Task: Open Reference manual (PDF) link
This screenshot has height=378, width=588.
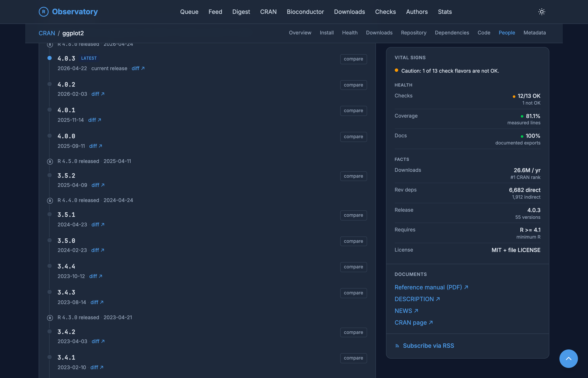Action: [431, 287]
